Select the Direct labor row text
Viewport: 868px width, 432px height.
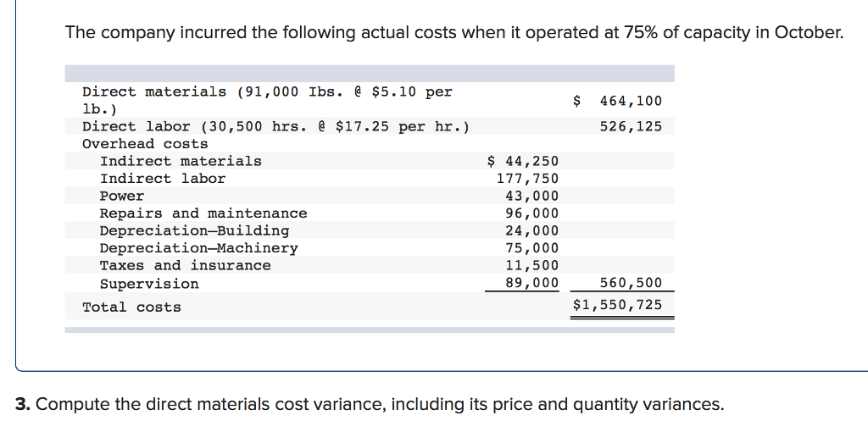(x=275, y=127)
